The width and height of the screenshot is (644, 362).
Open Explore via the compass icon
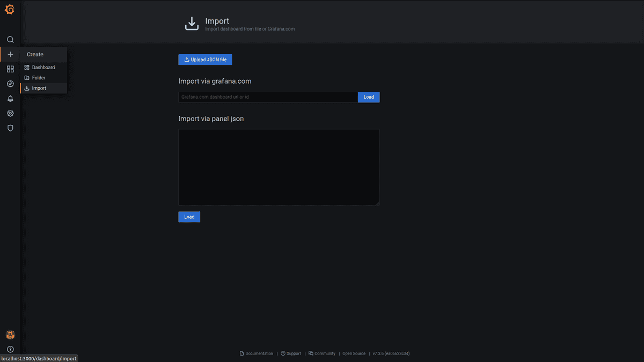point(10,84)
